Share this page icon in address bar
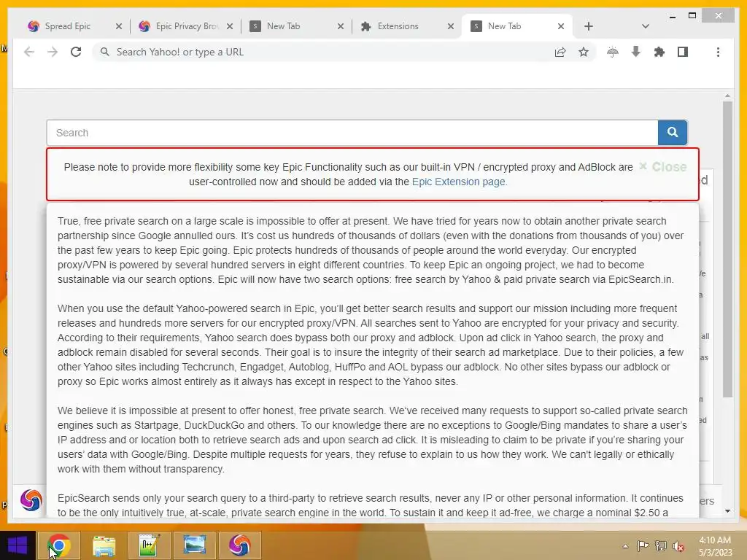 (x=560, y=52)
